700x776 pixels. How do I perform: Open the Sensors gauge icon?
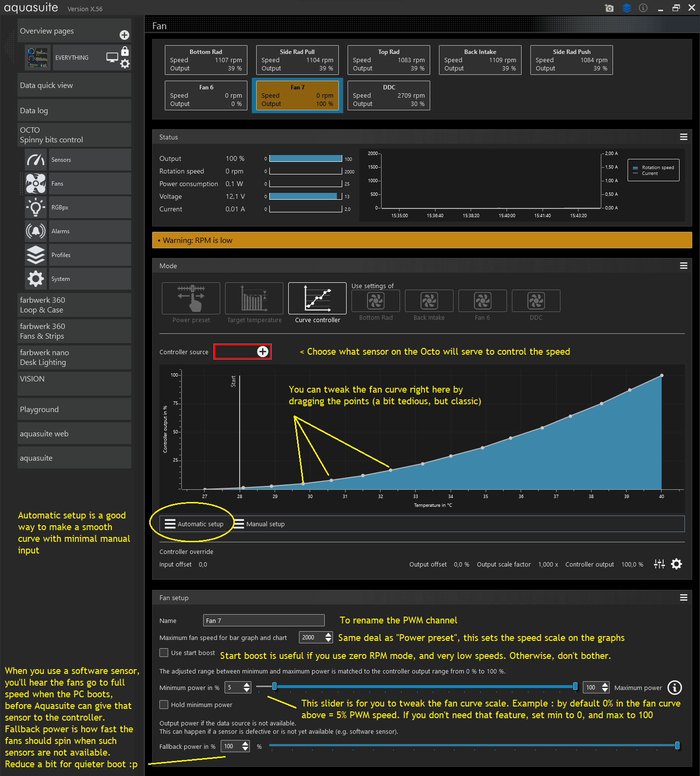click(36, 159)
